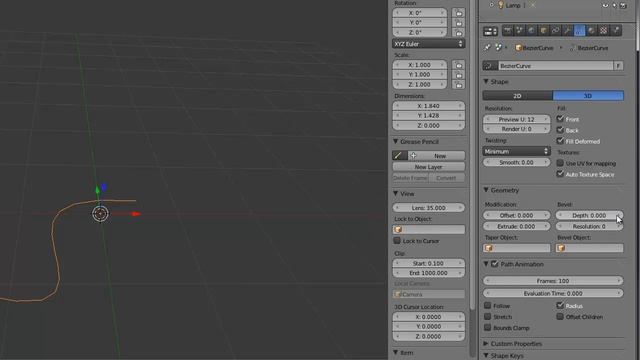The width and height of the screenshot is (640, 360).
Task: Open the properties editor type selector
Action: point(490,31)
